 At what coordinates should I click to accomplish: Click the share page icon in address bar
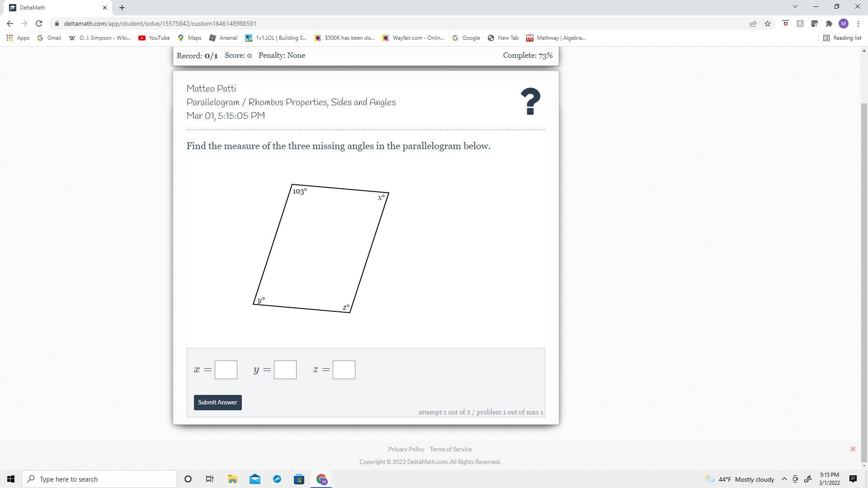(753, 23)
